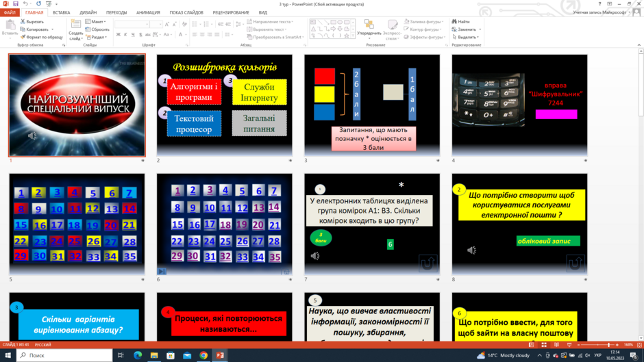644x362 pixels.
Task: Toggle Underline (Ч) formatting
Action: [x=133, y=35]
